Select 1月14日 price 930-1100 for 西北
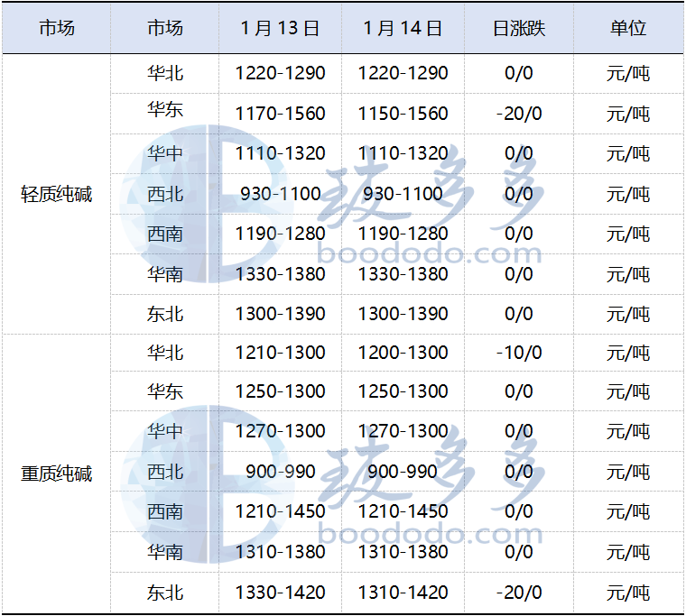 [x=403, y=194]
